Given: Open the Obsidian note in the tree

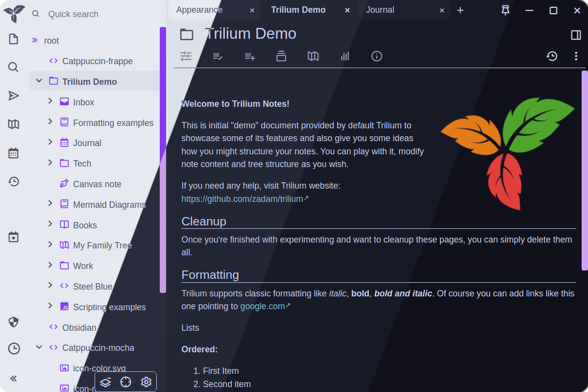Looking at the screenshot, I should (x=79, y=328).
